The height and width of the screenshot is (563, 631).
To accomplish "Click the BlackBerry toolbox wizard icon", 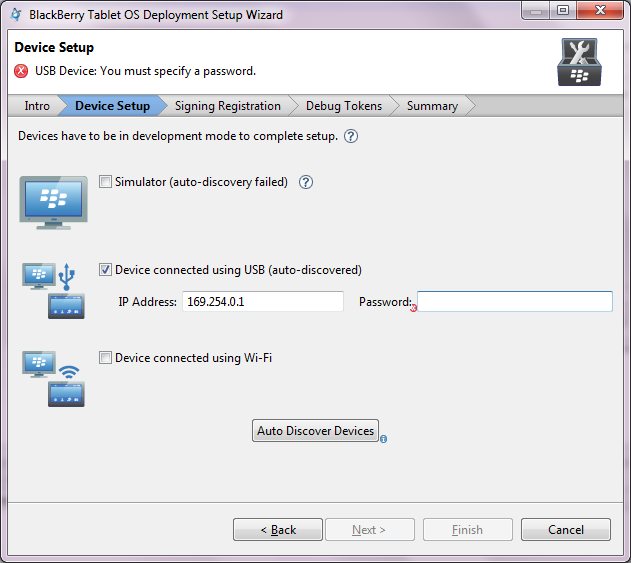I will click(579, 62).
